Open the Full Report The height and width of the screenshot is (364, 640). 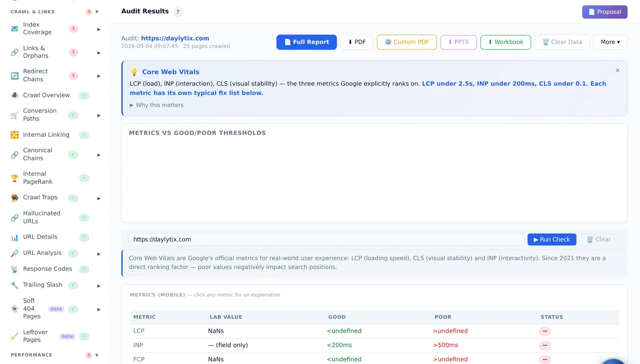(307, 42)
